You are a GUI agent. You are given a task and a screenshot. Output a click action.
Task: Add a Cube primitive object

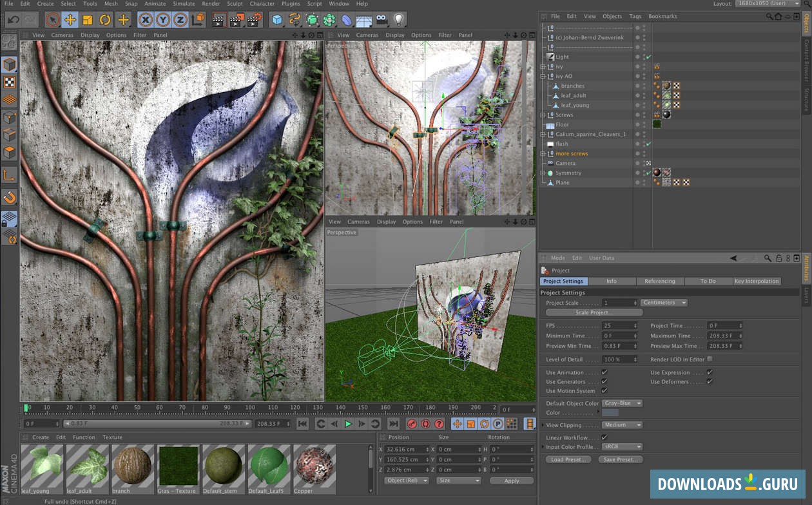[277, 20]
